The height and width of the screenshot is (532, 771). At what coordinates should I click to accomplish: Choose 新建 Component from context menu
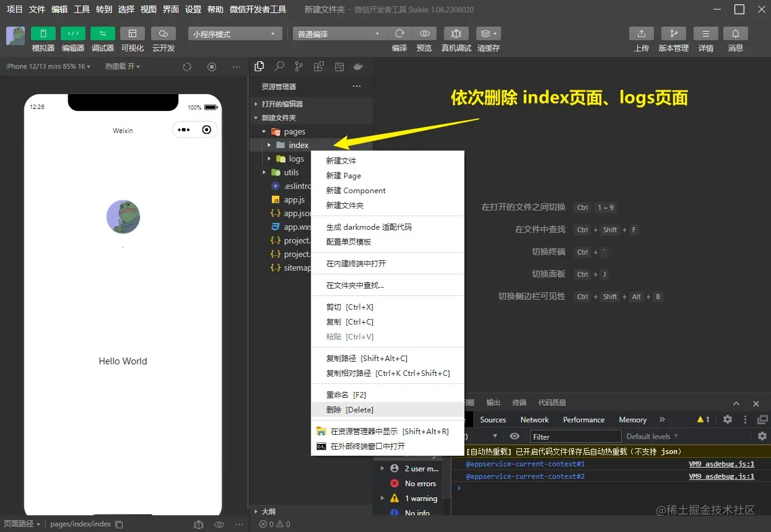387,190
